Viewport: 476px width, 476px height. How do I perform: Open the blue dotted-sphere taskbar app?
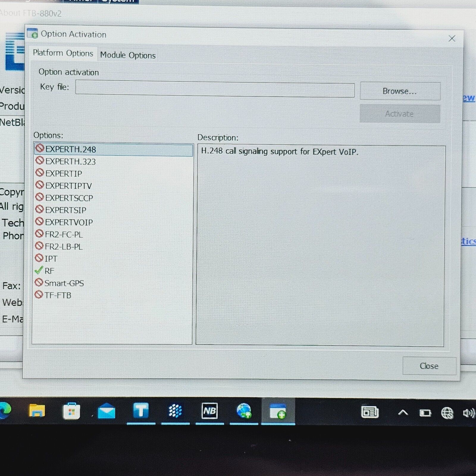pyautogui.click(x=175, y=411)
